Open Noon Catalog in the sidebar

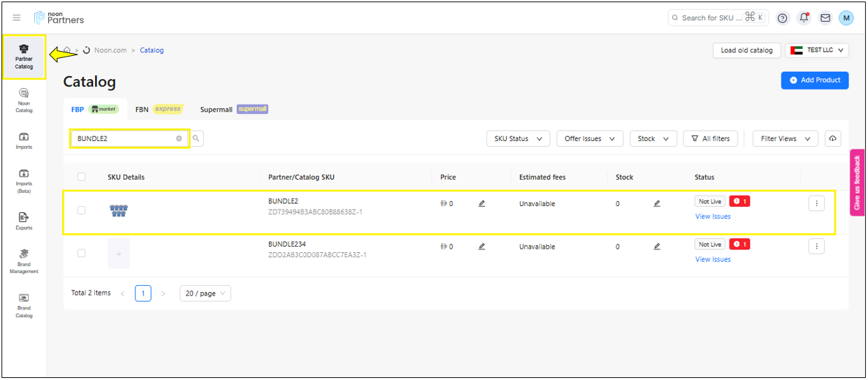point(24,99)
